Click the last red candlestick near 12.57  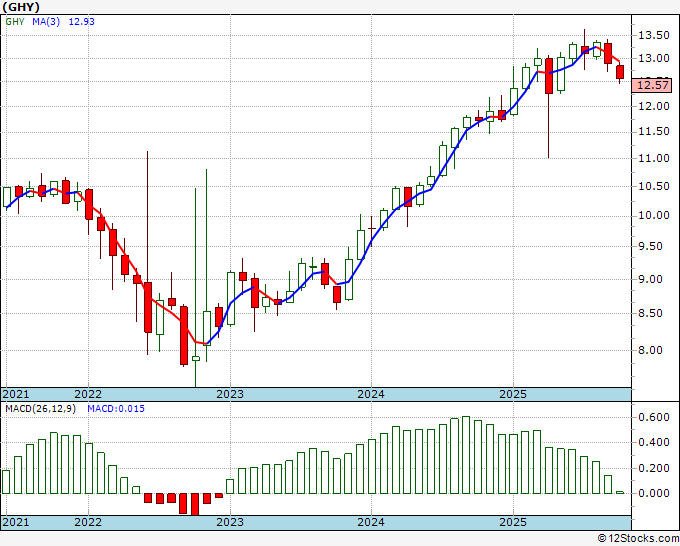pos(620,72)
